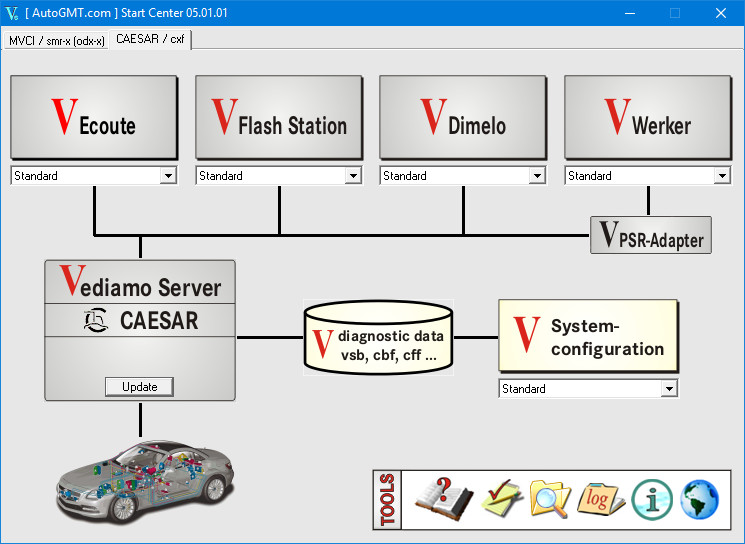745x544 pixels.
Task: Click the checklist notepad tool icon
Action: (x=501, y=498)
